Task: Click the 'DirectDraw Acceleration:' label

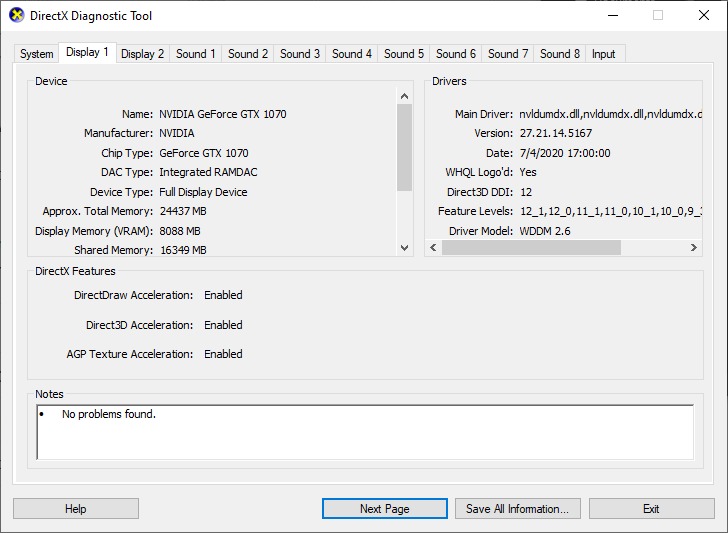Action: tap(133, 295)
